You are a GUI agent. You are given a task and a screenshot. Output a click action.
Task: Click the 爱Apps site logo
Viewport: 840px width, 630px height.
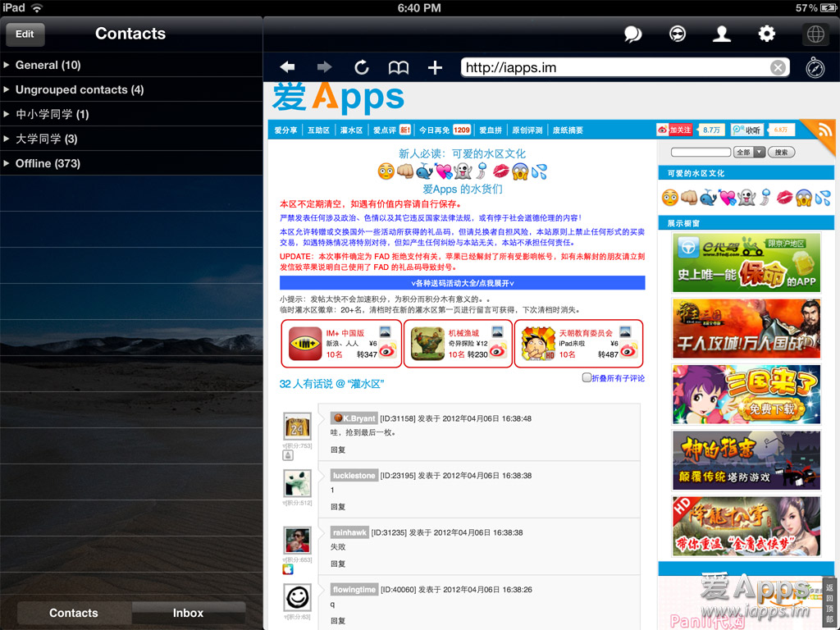(x=338, y=98)
